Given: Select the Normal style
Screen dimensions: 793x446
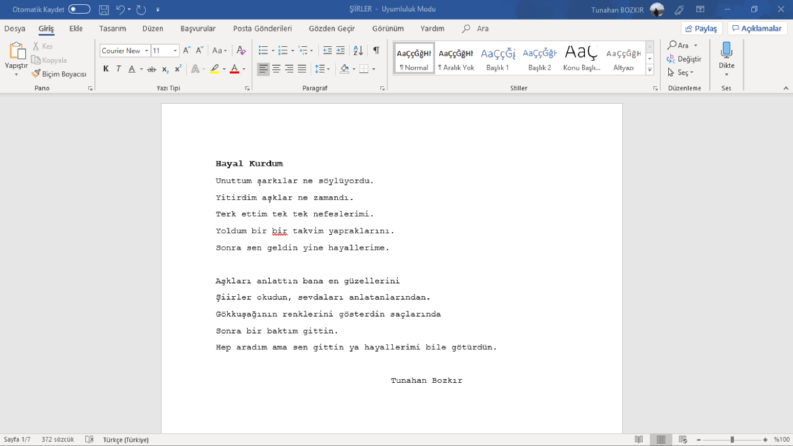Looking at the screenshot, I should tap(414, 59).
